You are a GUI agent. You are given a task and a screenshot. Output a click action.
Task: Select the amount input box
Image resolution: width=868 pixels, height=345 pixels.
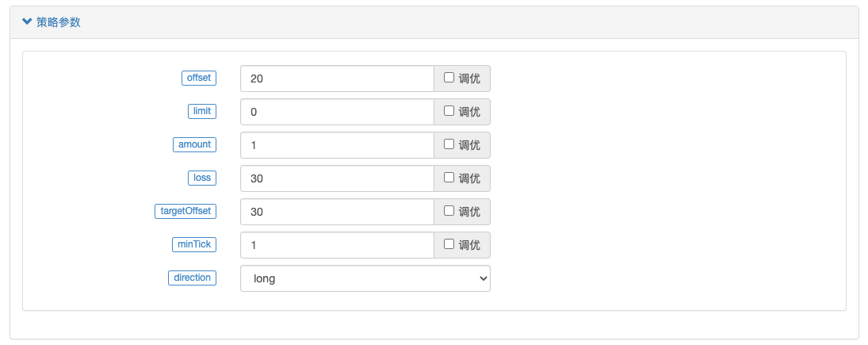click(x=337, y=145)
